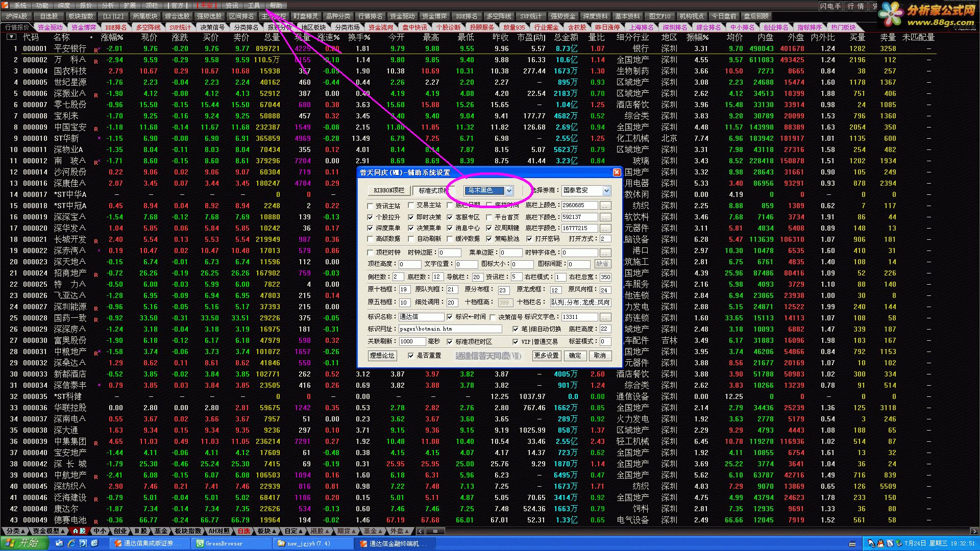
Task: Open color picker for 标识文字色
Action: coord(605,317)
